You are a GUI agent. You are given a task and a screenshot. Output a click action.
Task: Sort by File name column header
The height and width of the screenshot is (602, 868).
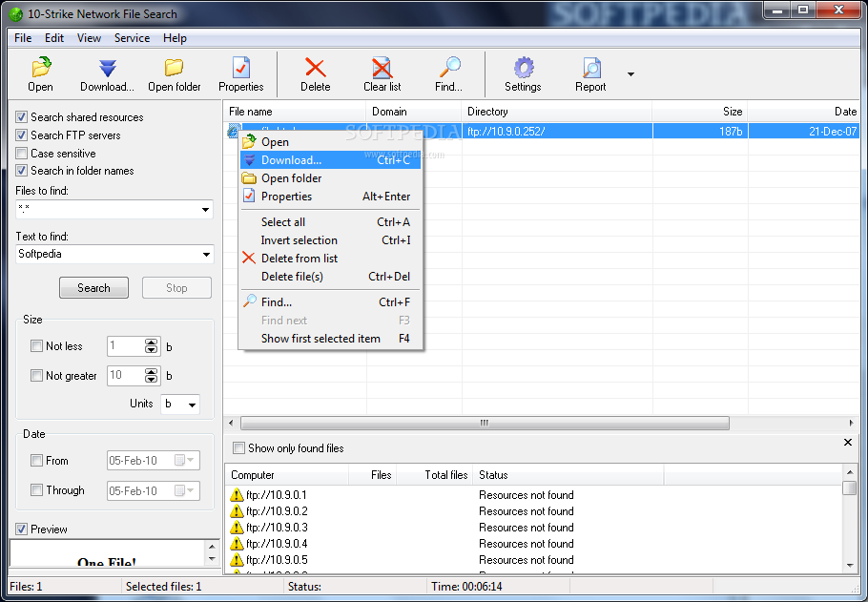(295, 112)
